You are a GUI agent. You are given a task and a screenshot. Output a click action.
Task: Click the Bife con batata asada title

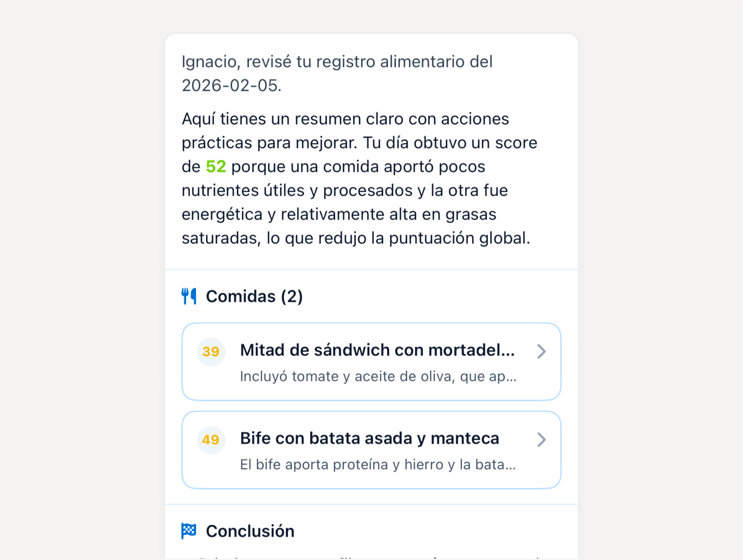pos(369,438)
